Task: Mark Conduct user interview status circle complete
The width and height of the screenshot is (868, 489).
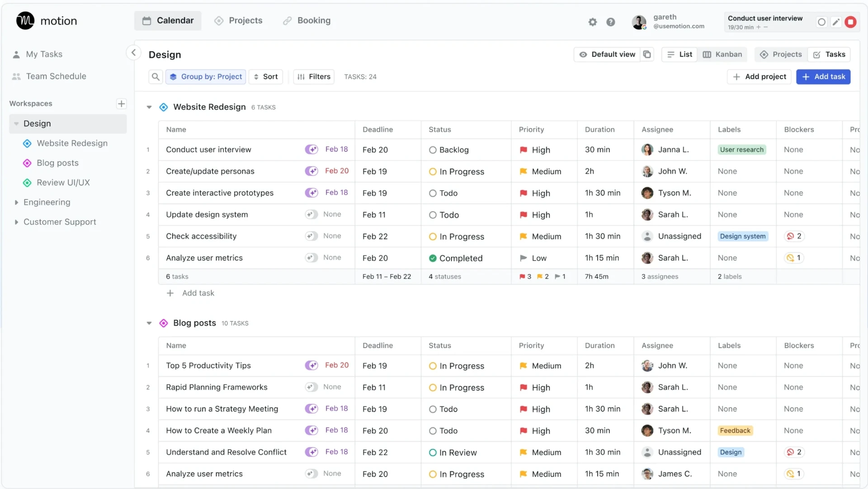Action: pyautogui.click(x=433, y=150)
